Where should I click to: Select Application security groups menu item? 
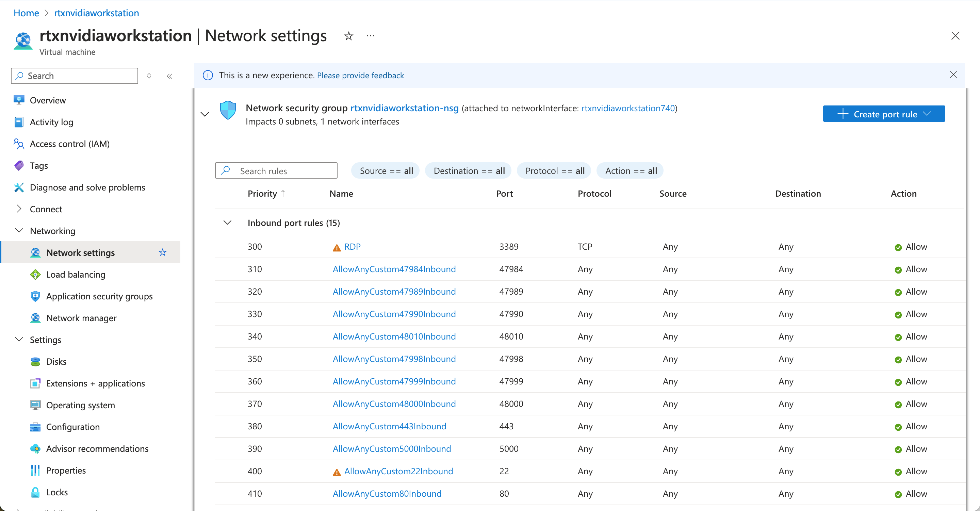pos(99,296)
